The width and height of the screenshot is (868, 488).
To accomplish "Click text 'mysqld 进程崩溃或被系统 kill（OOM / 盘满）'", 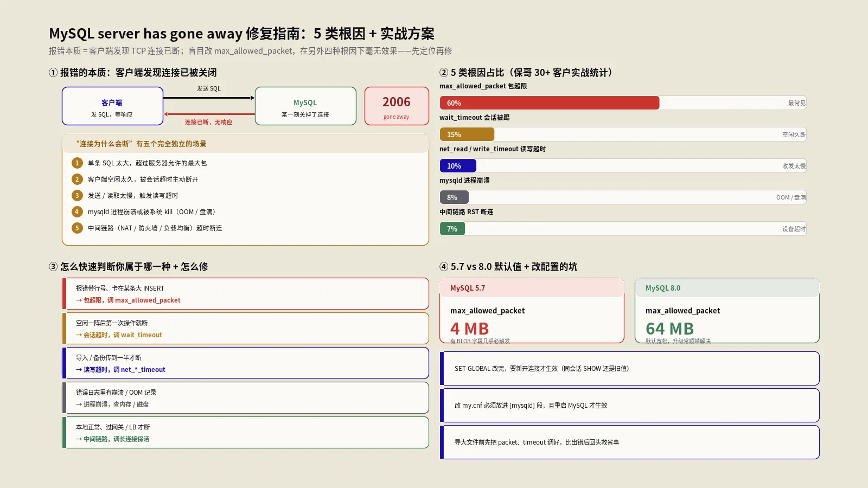I will coord(152,211).
